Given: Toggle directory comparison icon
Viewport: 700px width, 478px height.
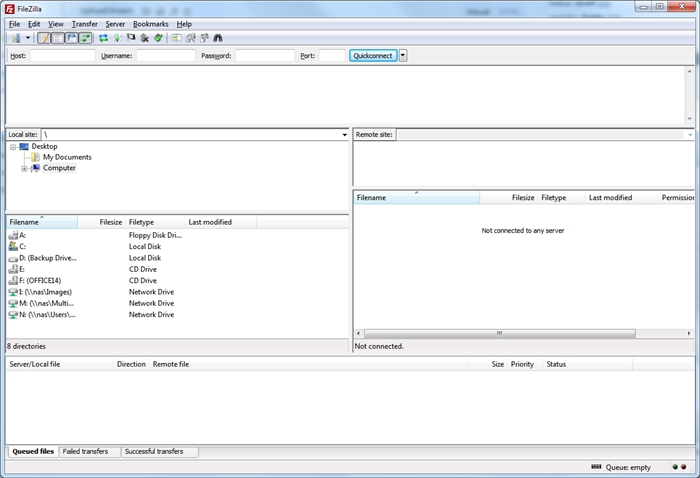Looking at the screenshot, I should [191, 38].
